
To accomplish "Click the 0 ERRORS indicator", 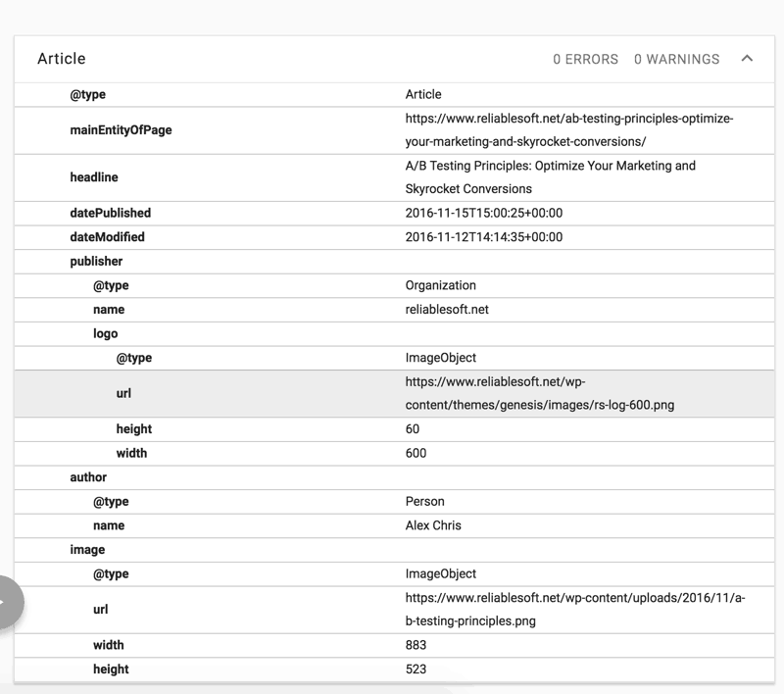I will pyautogui.click(x=585, y=60).
